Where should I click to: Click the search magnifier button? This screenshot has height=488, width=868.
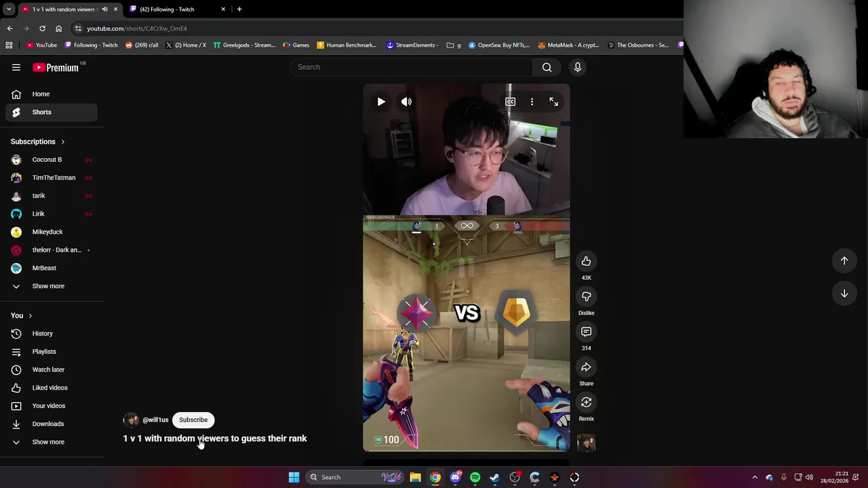547,67
